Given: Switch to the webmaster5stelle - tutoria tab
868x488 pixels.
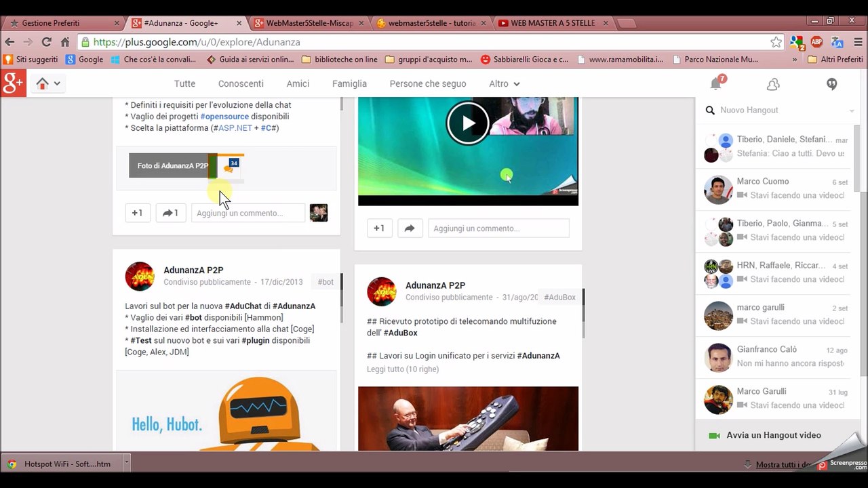Looking at the screenshot, I should tap(431, 23).
